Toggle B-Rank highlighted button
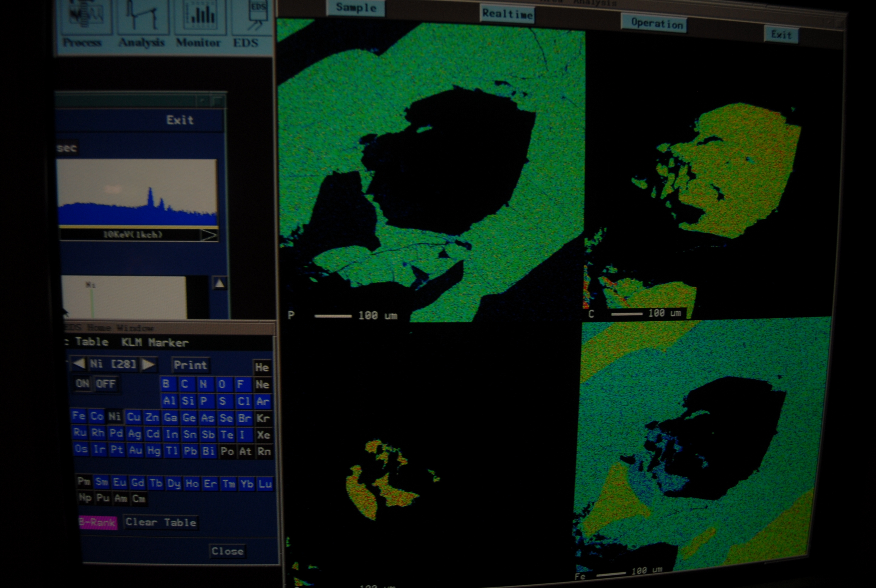 pyautogui.click(x=98, y=522)
